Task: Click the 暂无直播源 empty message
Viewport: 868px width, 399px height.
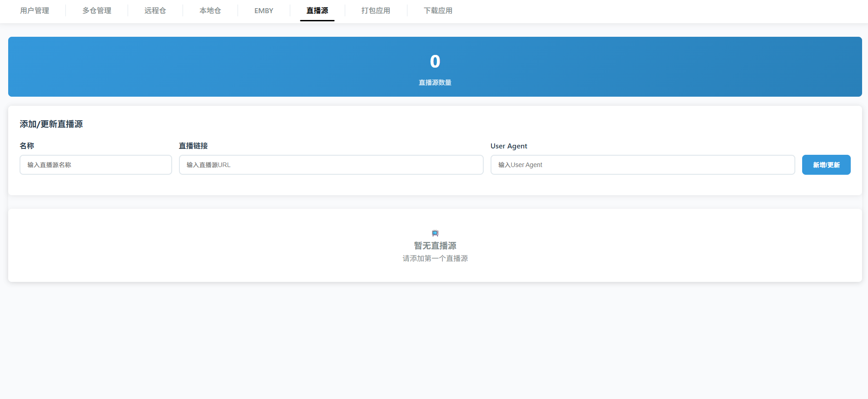Action: (x=435, y=246)
